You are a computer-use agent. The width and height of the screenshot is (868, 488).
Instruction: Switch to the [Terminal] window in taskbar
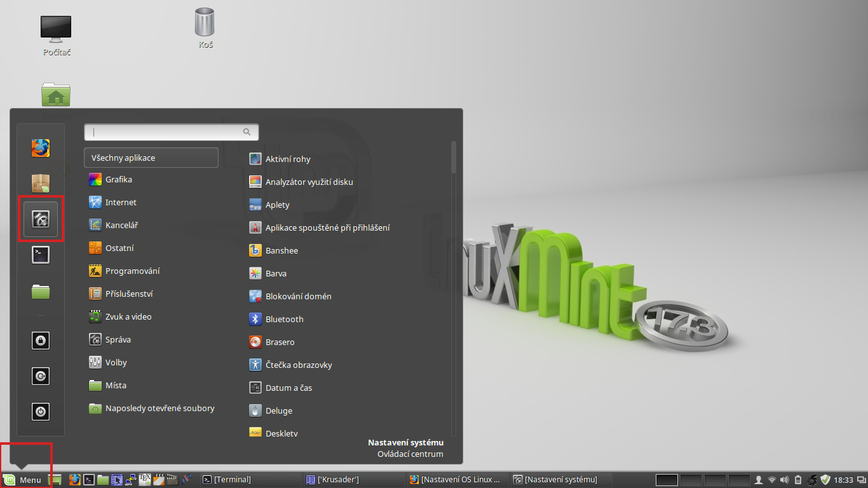click(x=250, y=480)
